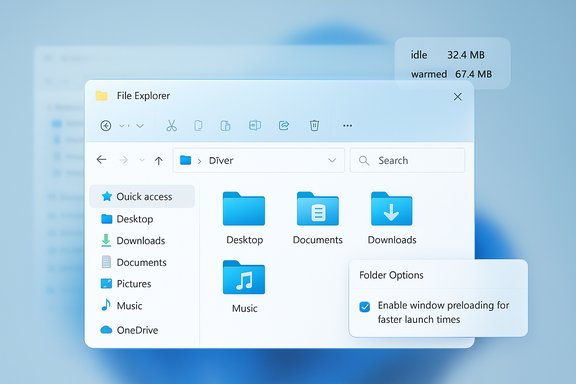Open the three-dot See more menu
The height and width of the screenshot is (384, 576).
tap(348, 126)
